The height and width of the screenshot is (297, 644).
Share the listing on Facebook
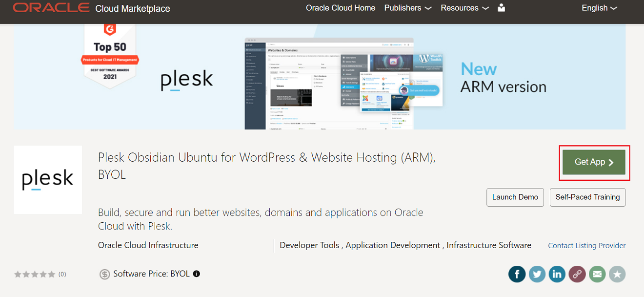(517, 274)
